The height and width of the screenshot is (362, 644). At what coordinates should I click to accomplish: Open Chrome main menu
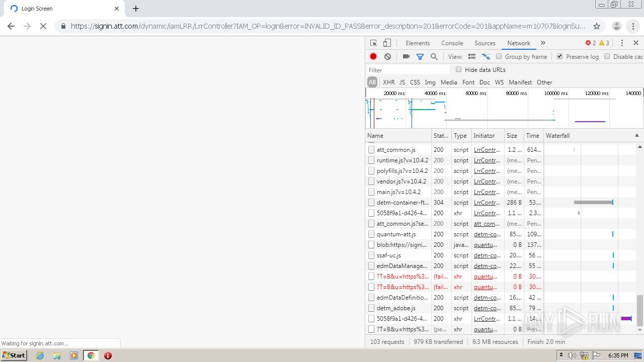click(x=633, y=26)
